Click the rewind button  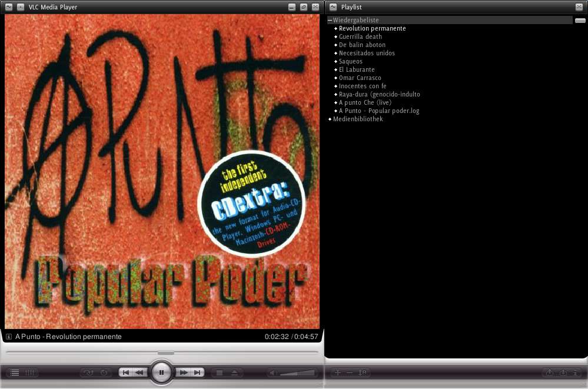140,373
